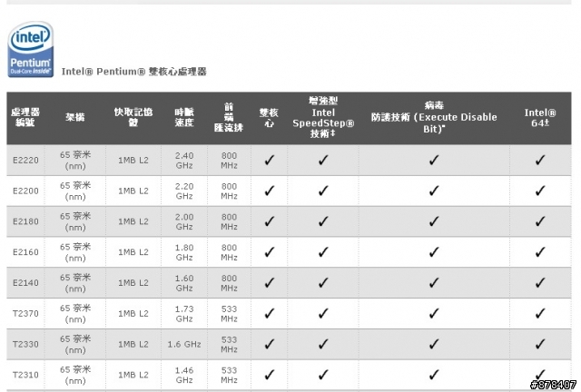Select the 前端匯流排 column header
Screen dimensions: 581x392
[229, 117]
